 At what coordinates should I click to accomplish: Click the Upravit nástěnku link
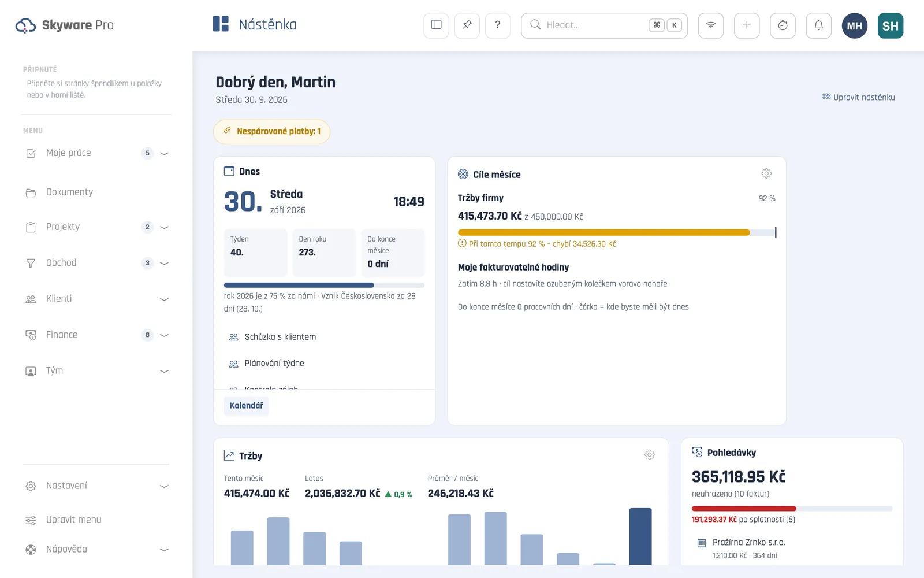click(x=859, y=97)
